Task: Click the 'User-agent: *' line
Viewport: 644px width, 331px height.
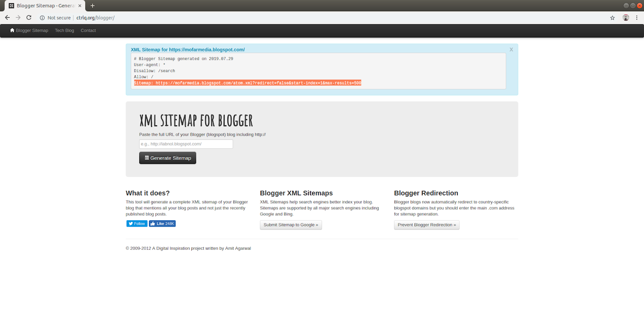Action: point(150,65)
